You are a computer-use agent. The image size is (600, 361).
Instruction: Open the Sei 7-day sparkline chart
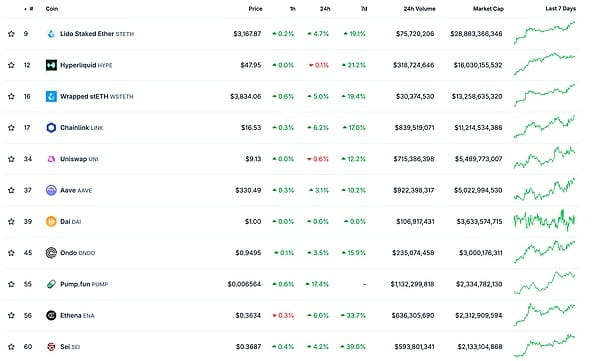pyautogui.click(x=544, y=345)
